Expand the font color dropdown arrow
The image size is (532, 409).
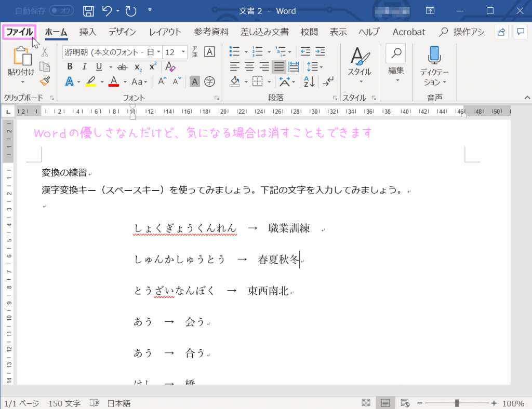click(x=125, y=82)
